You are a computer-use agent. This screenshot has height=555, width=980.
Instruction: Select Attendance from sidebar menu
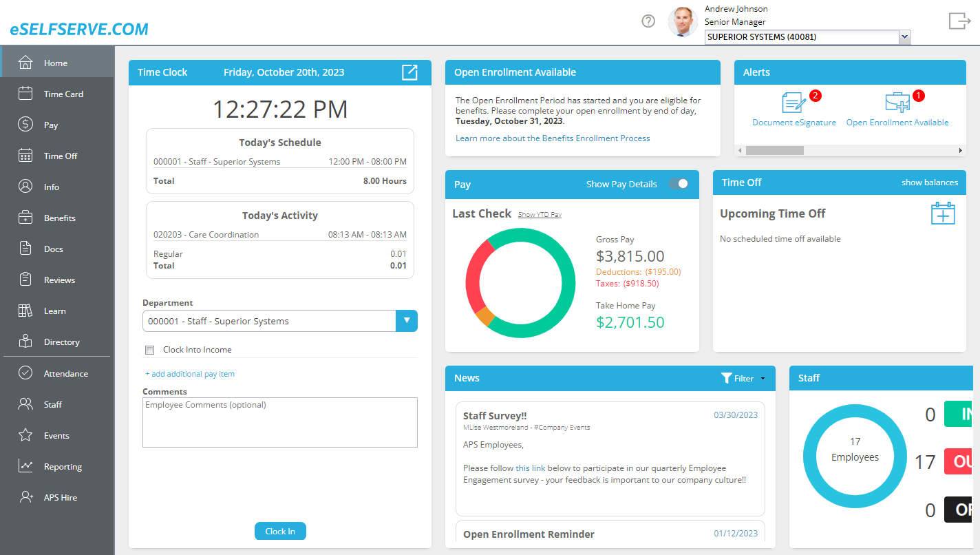pos(65,374)
